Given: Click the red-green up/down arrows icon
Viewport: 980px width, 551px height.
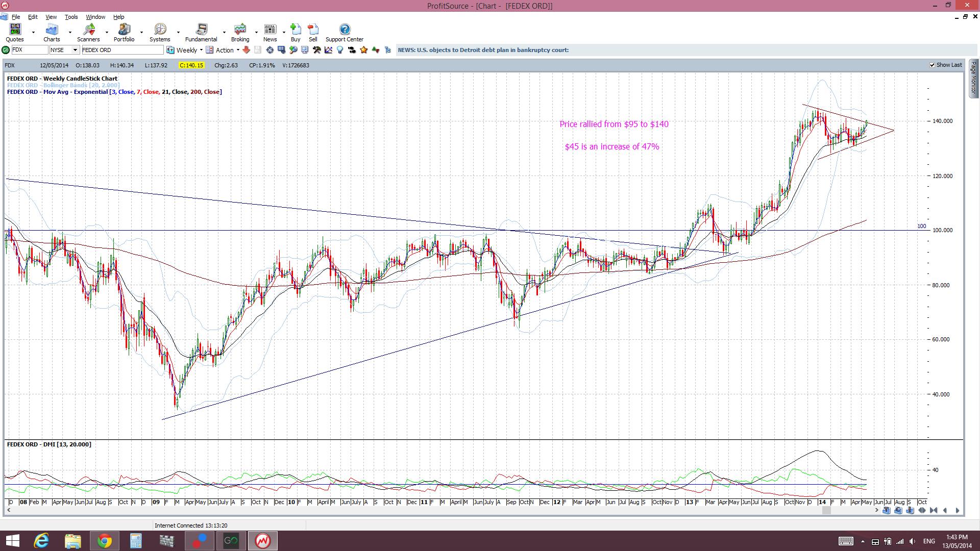Looking at the screenshot, I should (376, 50).
